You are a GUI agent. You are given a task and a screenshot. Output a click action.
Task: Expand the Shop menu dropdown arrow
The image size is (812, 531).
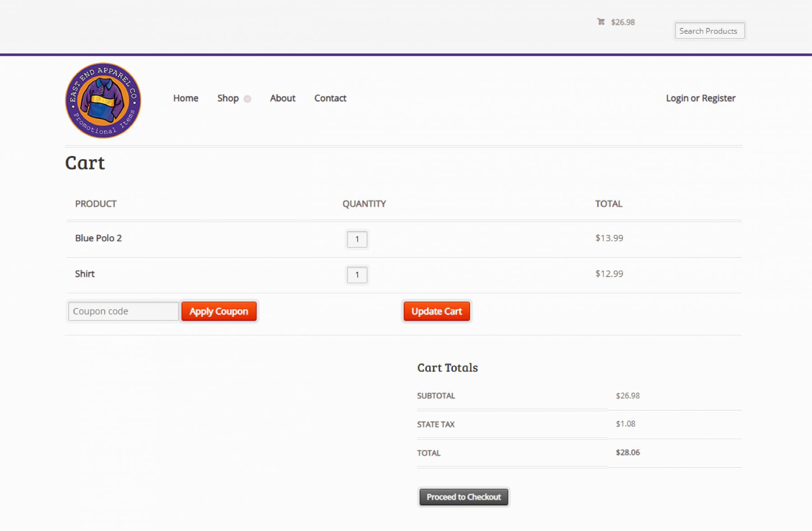coord(247,99)
